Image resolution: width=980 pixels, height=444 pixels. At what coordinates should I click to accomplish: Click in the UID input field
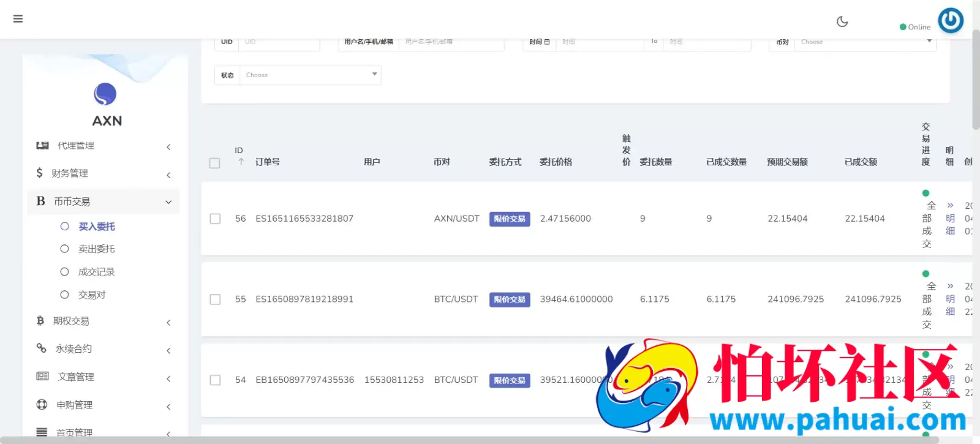tap(279, 42)
